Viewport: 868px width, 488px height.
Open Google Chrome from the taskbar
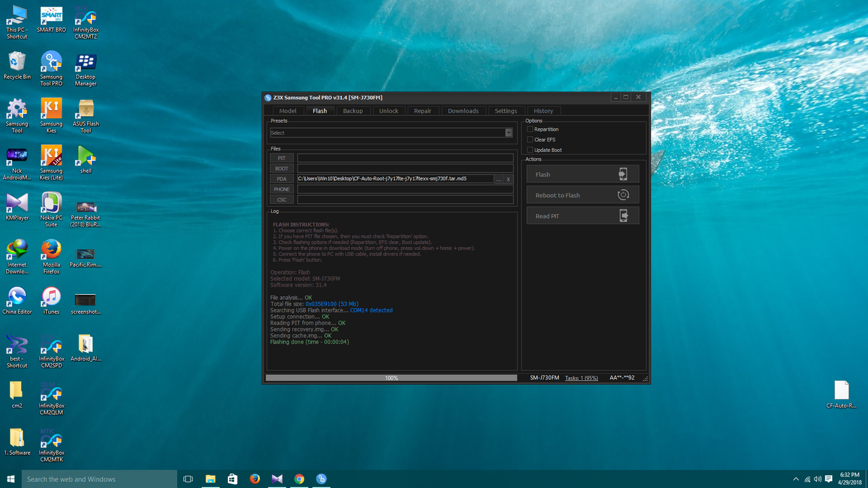(299, 479)
